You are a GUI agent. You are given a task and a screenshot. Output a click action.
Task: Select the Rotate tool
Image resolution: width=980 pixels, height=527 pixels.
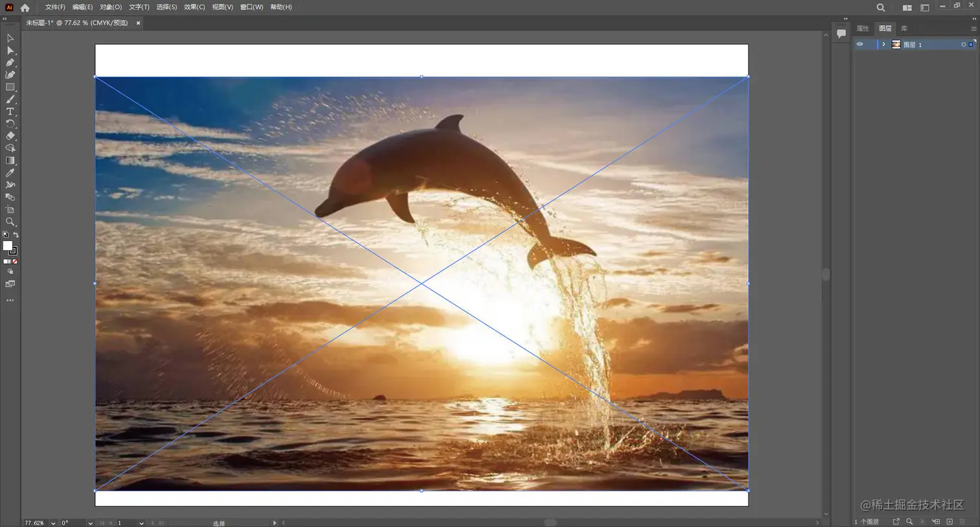[10, 124]
